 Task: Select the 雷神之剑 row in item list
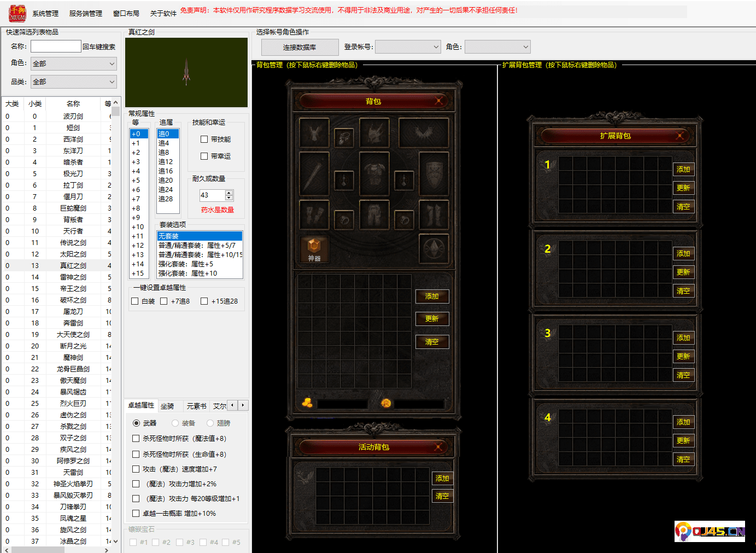(x=57, y=277)
